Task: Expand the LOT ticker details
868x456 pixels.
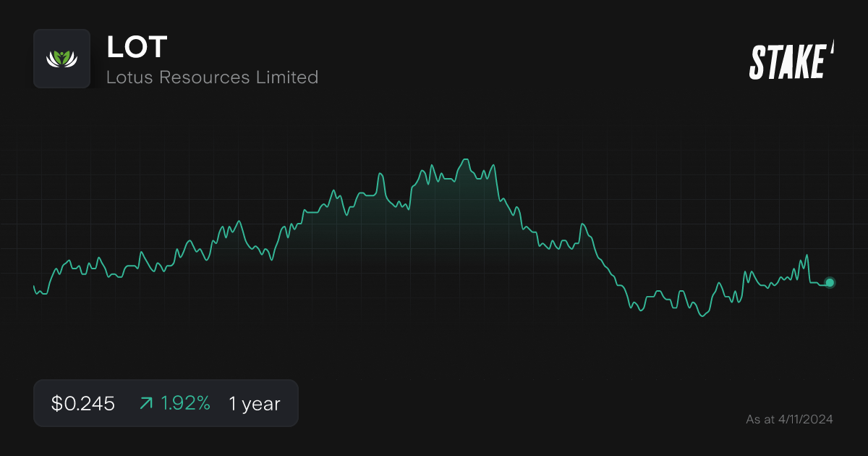Action: 136,47
